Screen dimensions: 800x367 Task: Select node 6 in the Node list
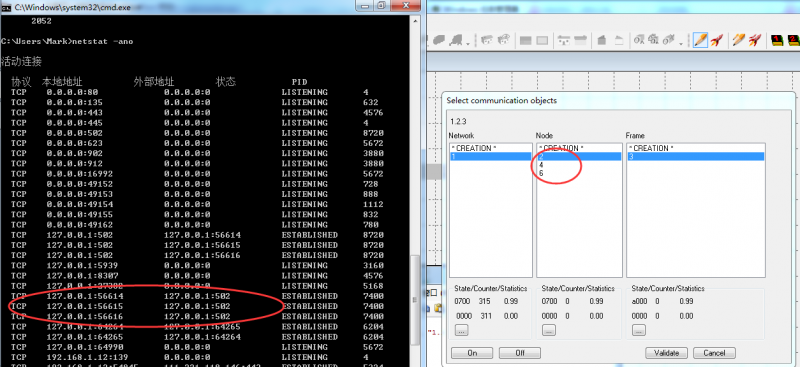[x=579, y=174]
